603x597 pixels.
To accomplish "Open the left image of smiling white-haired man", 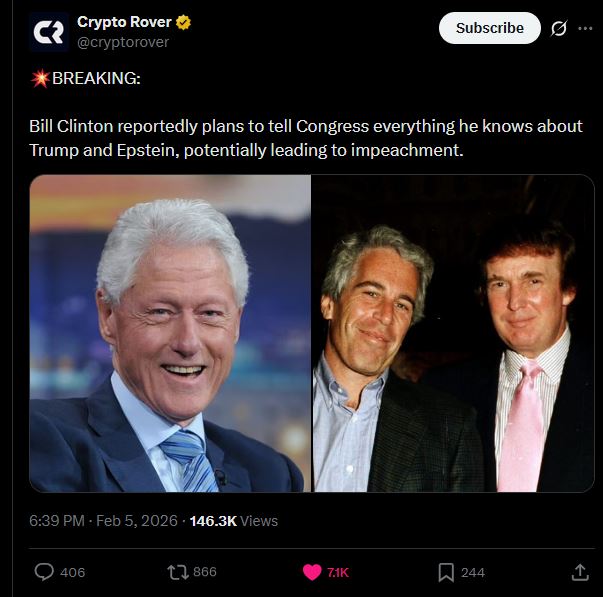I will (x=170, y=334).
